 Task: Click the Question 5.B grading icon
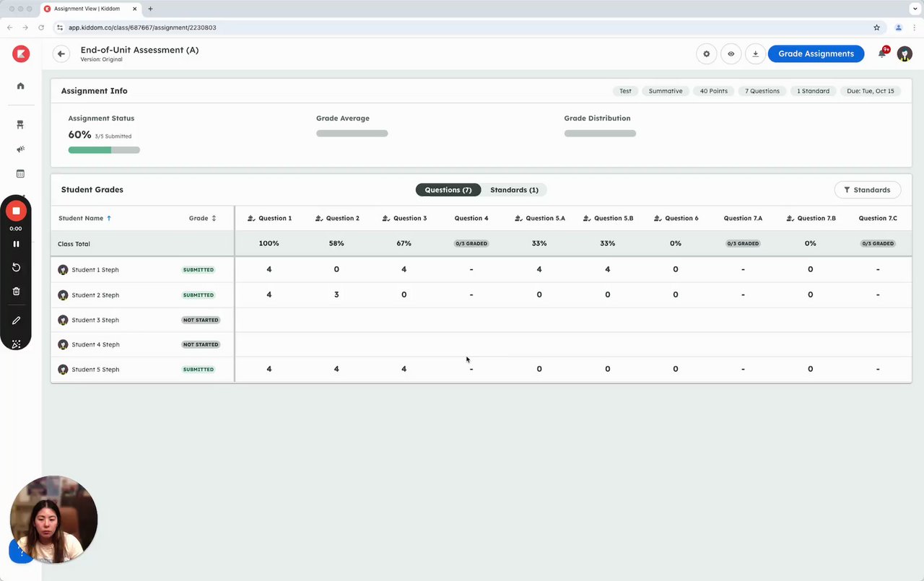click(x=587, y=218)
